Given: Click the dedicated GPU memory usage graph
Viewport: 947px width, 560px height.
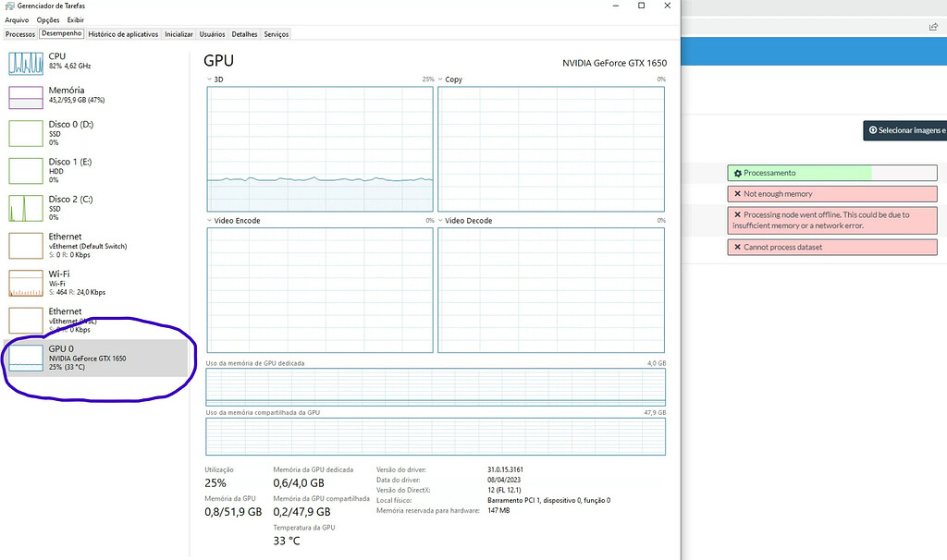Looking at the screenshot, I should [435, 384].
